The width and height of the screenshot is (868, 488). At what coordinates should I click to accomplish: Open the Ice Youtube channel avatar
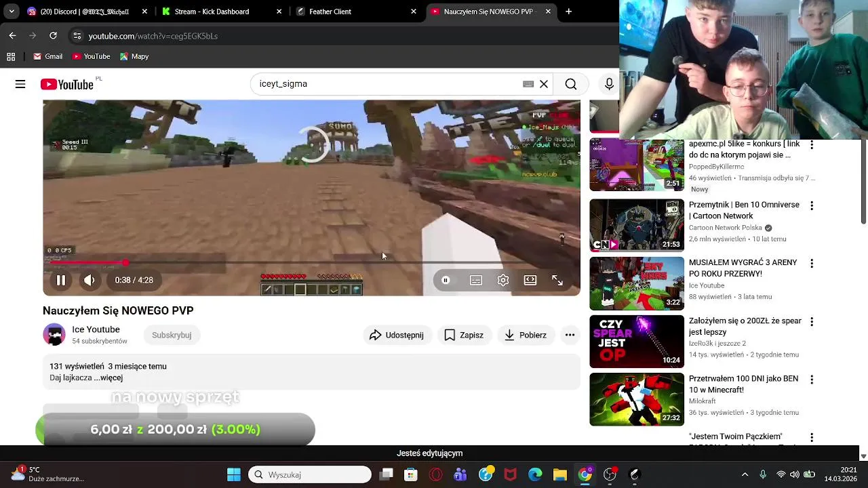(x=54, y=335)
